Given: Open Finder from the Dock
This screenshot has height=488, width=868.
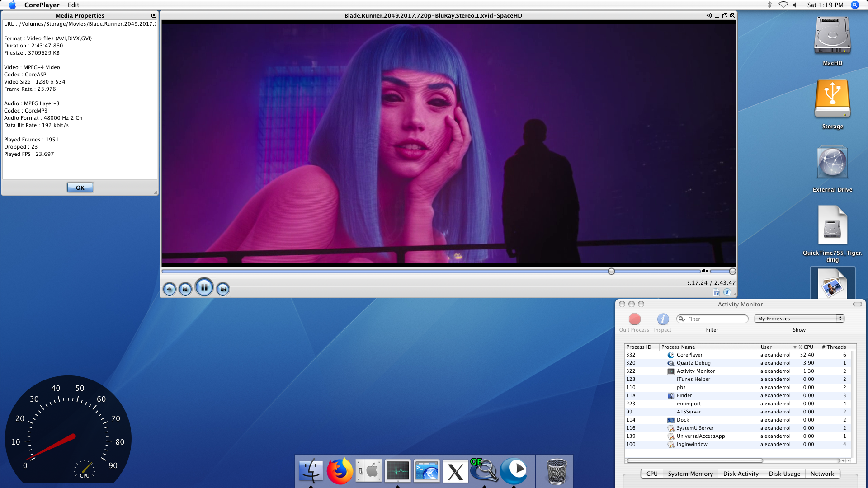Looking at the screenshot, I should coord(311,470).
